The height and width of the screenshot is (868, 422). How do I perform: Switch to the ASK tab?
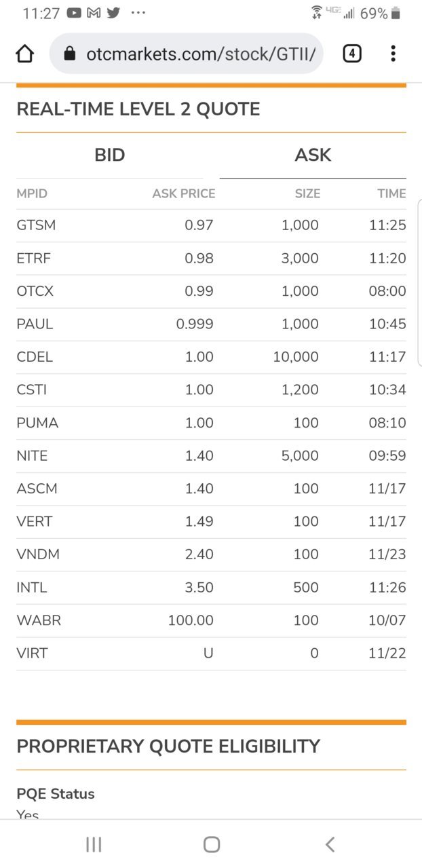pyautogui.click(x=313, y=155)
